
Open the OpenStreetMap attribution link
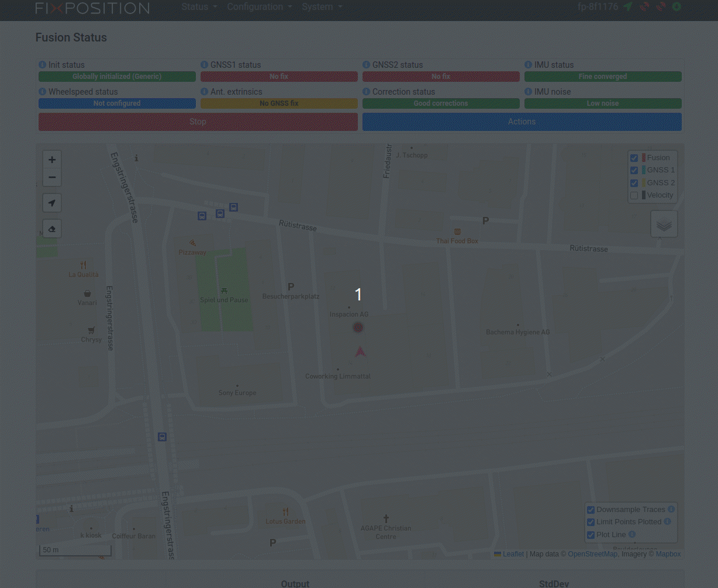point(592,554)
